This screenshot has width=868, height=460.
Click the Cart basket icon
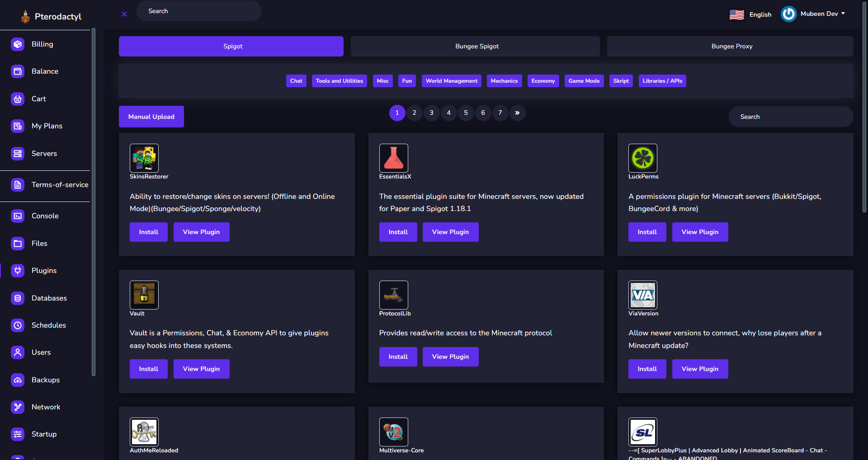click(18, 99)
